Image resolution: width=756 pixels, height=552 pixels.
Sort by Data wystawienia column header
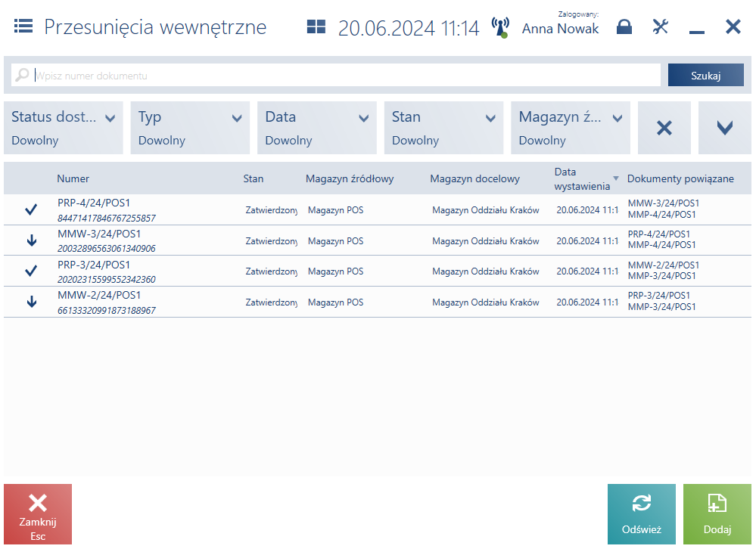[582, 178]
